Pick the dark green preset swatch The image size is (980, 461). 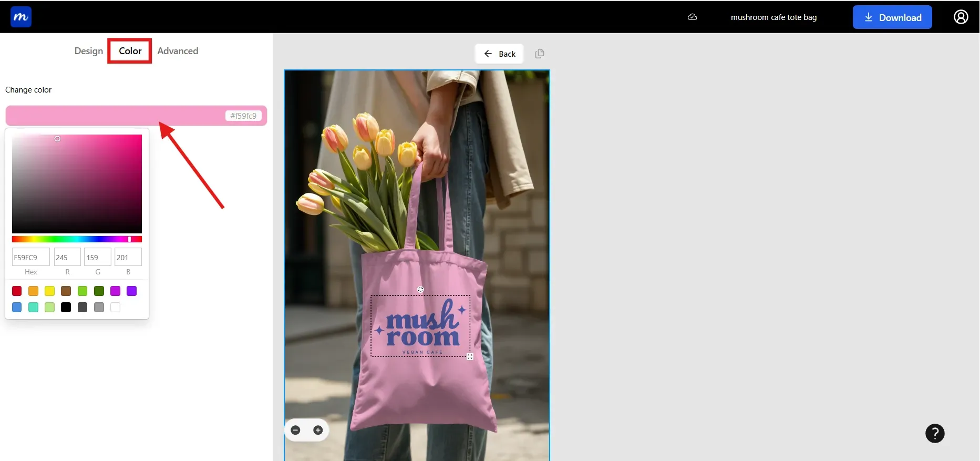point(99,291)
